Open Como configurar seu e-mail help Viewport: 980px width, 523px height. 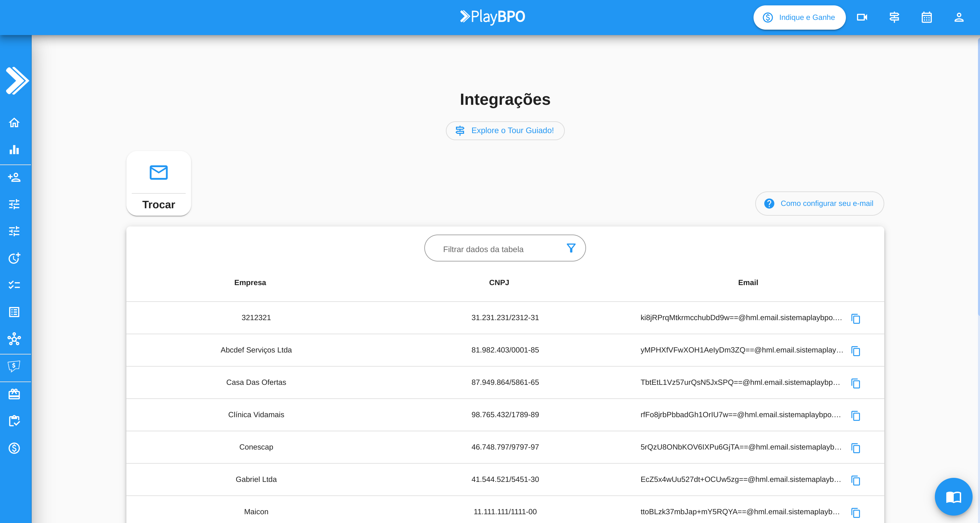[820, 204]
